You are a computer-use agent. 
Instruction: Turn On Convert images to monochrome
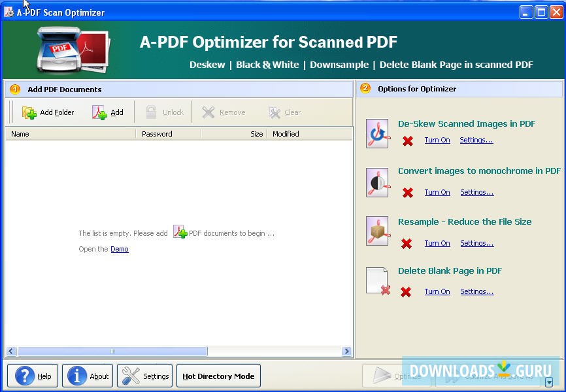(x=437, y=192)
